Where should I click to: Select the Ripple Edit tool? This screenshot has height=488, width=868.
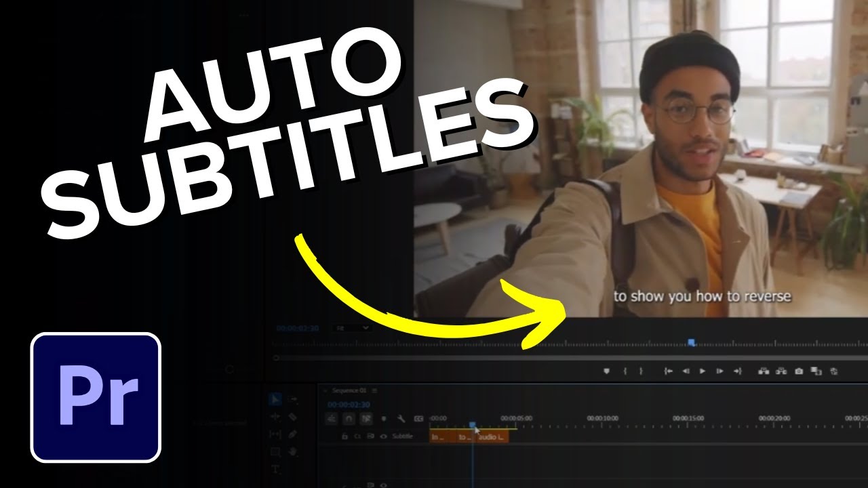[x=275, y=417]
